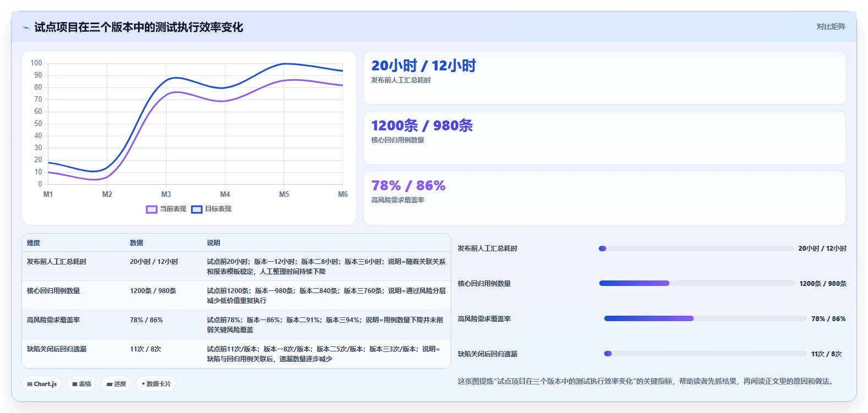This screenshot has width=868, height=413.
Task: Toggle the 当前表现 legend swatch
Action: coord(152,210)
